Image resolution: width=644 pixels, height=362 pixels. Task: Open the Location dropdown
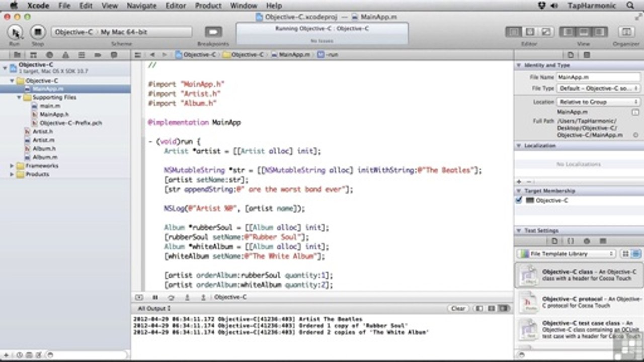[598, 102]
